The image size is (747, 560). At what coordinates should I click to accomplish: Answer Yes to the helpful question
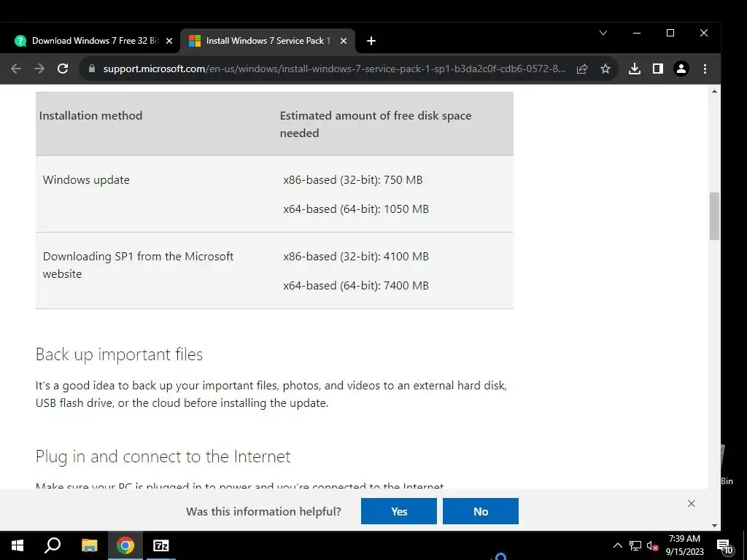point(398,511)
